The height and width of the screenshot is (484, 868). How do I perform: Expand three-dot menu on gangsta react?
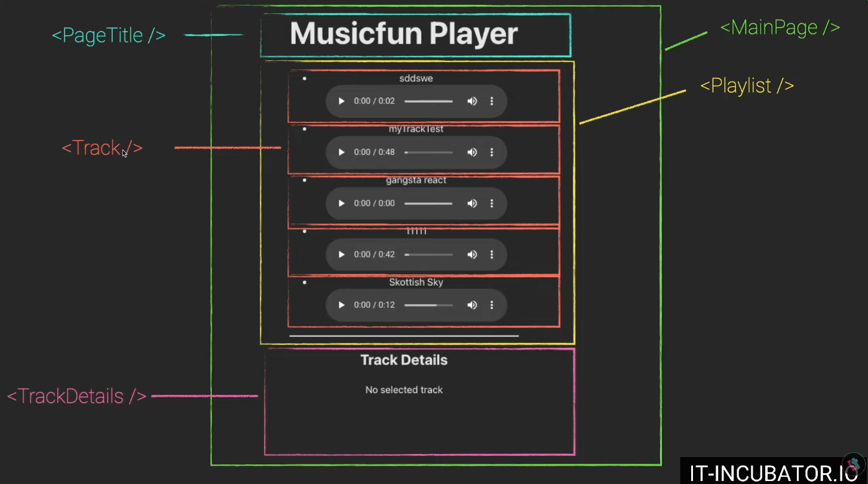tap(492, 203)
